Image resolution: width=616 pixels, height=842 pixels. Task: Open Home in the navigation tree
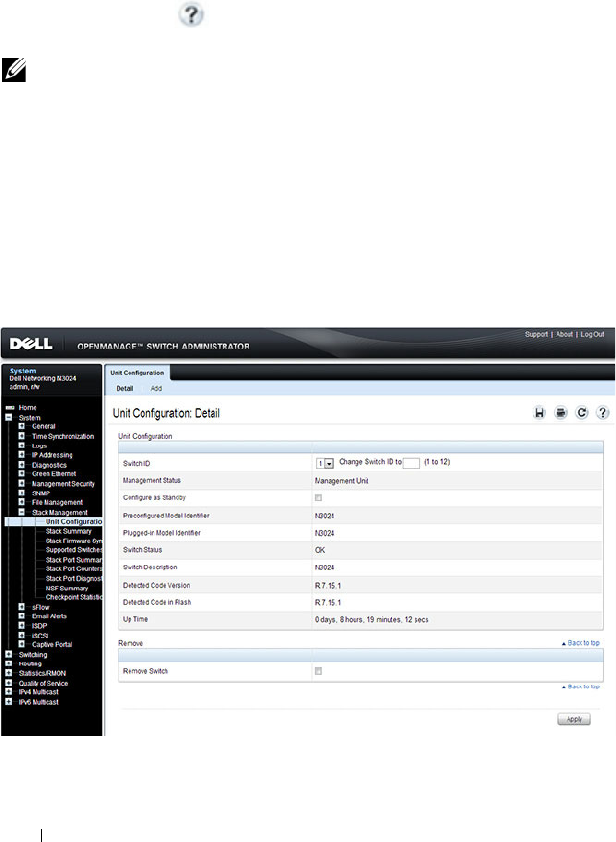[x=28, y=408]
